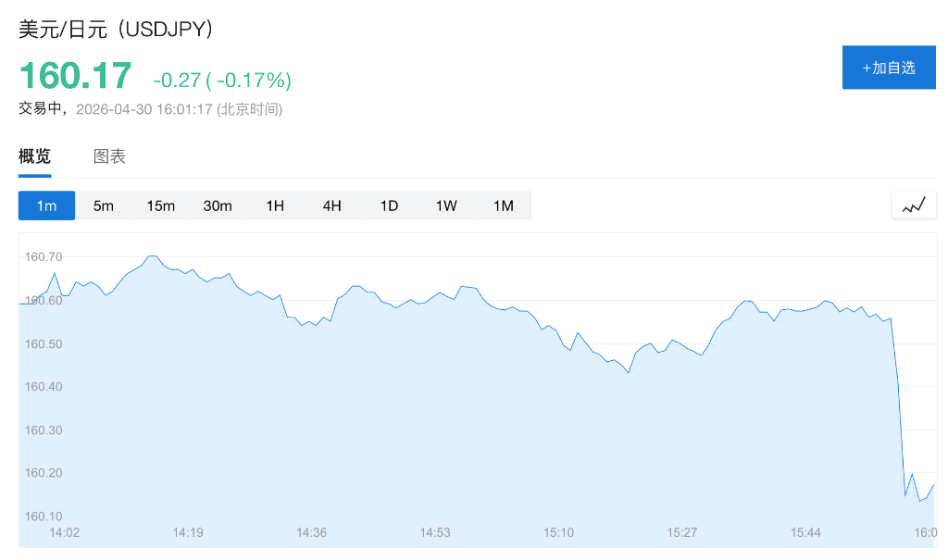The height and width of the screenshot is (560, 948).
Task: Set timeframe to 1H
Action: point(275,205)
